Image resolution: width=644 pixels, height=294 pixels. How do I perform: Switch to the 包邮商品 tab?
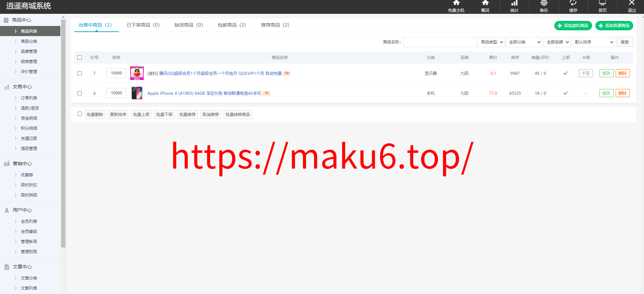click(232, 25)
